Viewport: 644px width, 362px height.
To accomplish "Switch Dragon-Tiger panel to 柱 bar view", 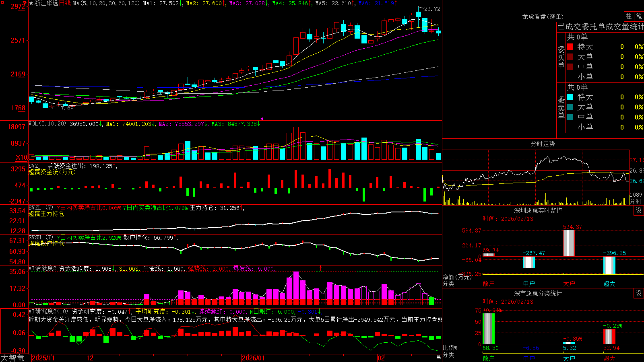I will (629, 16).
